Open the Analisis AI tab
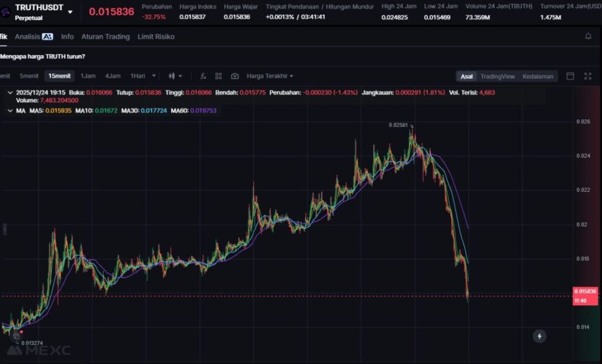This screenshot has width=602, height=364. (x=34, y=36)
